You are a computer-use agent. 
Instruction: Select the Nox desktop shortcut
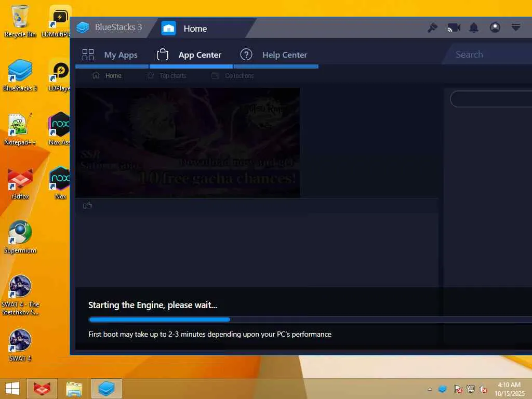(x=60, y=183)
